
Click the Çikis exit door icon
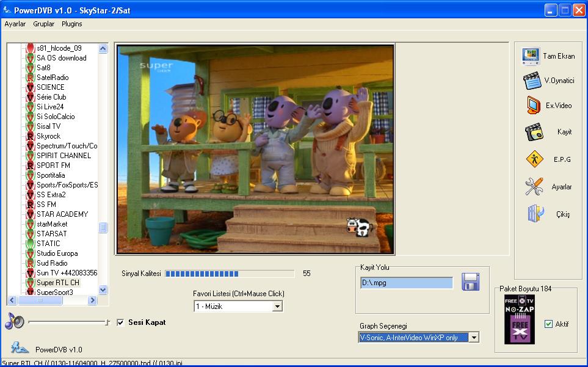(x=535, y=214)
